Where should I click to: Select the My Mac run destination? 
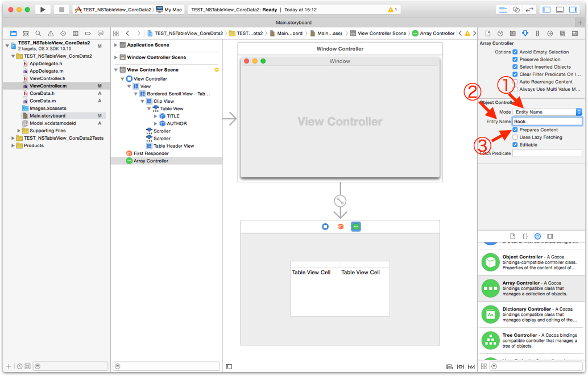(169, 10)
